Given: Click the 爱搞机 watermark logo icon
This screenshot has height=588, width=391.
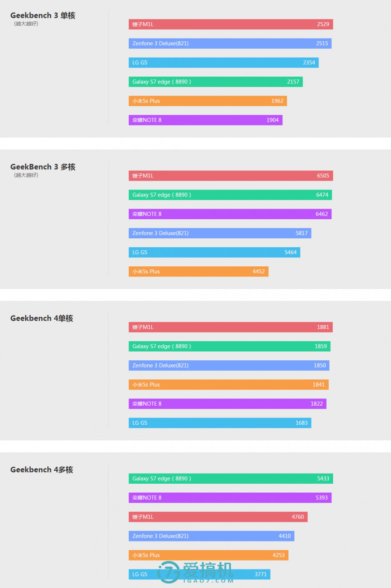Looking at the screenshot, I should [169, 572].
